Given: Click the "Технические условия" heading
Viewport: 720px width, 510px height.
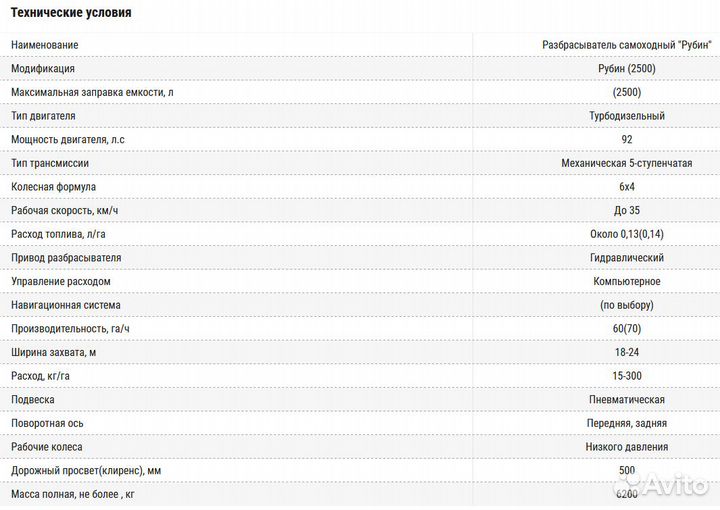Looking at the screenshot, I should (x=71, y=13).
